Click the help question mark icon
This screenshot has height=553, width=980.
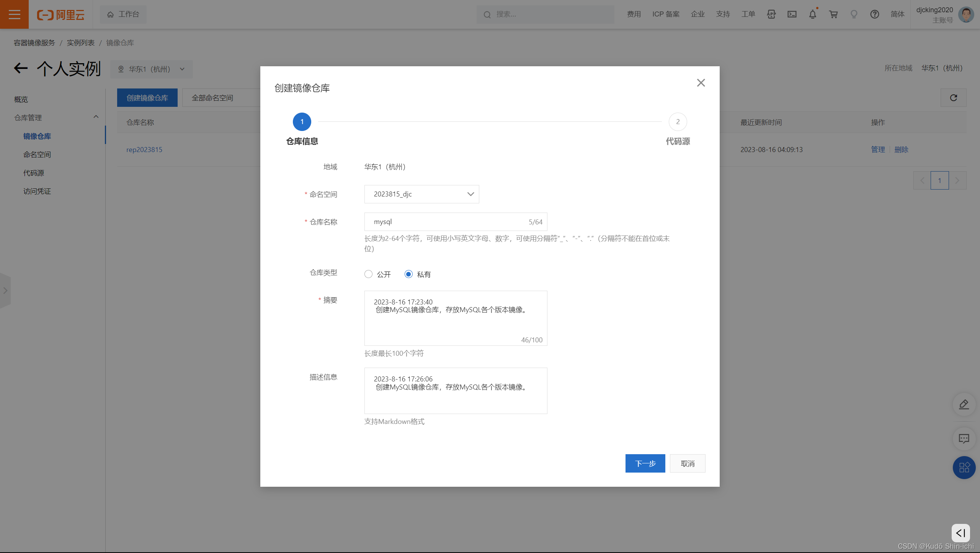874,15
